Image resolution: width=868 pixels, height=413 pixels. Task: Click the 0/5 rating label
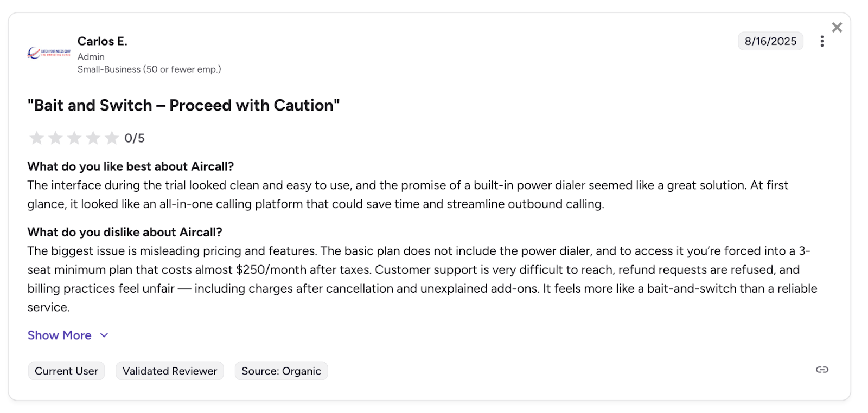pyautogui.click(x=133, y=138)
